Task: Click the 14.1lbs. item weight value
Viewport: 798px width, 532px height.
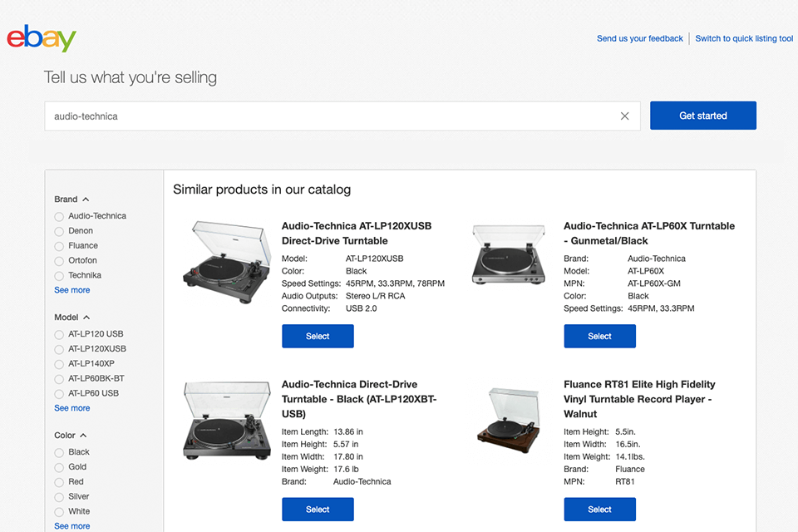Action: [x=630, y=456]
